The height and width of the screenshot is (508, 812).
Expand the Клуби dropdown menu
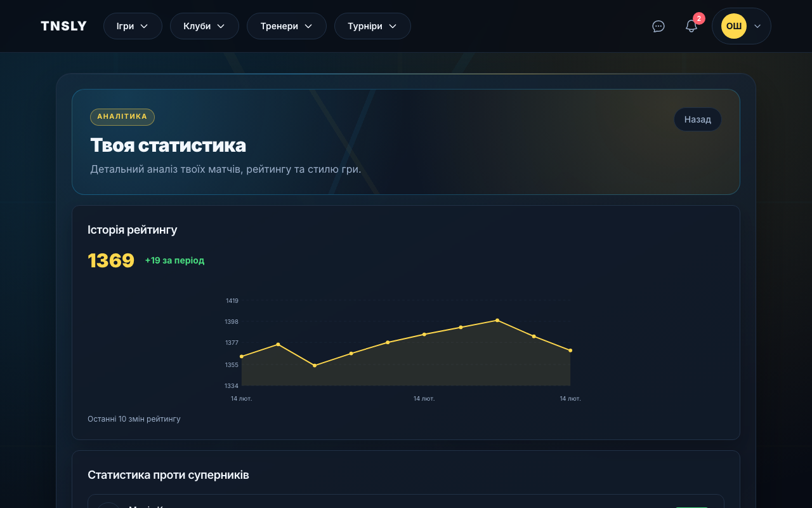tap(204, 26)
